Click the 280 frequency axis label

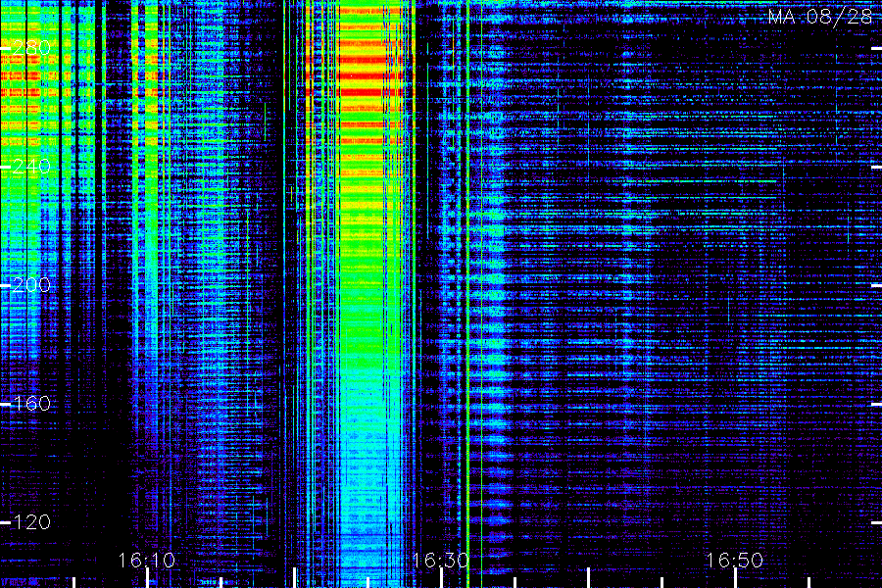pyautogui.click(x=31, y=48)
